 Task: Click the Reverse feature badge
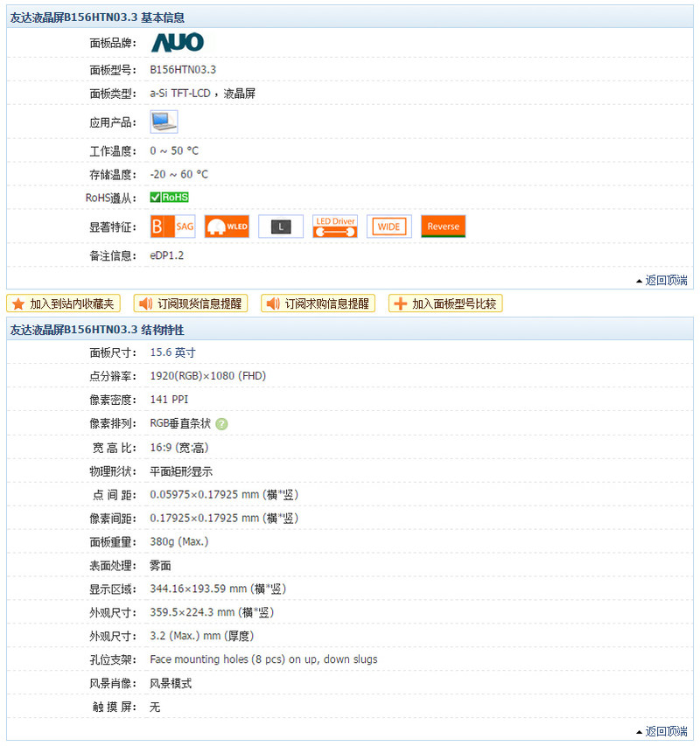click(443, 226)
